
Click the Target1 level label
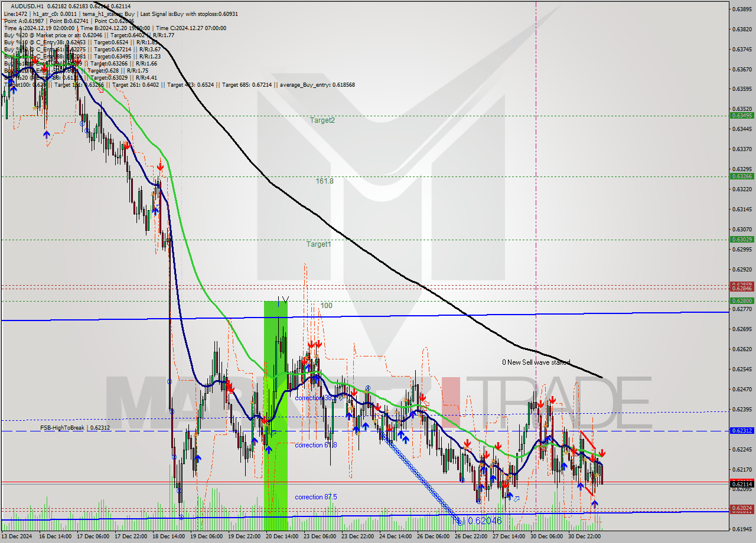pyautogui.click(x=319, y=244)
